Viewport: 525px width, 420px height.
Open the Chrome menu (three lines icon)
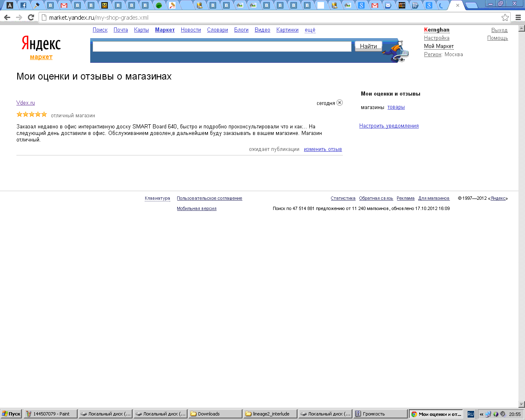(518, 18)
